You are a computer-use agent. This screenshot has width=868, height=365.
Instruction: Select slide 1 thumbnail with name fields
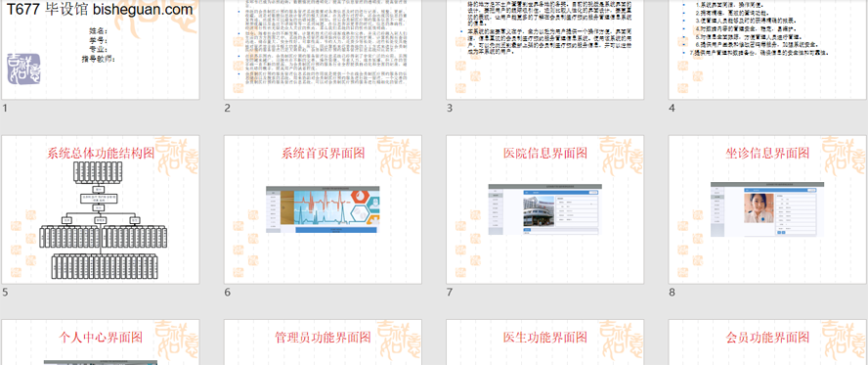pyautogui.click(x=101, y=50)
